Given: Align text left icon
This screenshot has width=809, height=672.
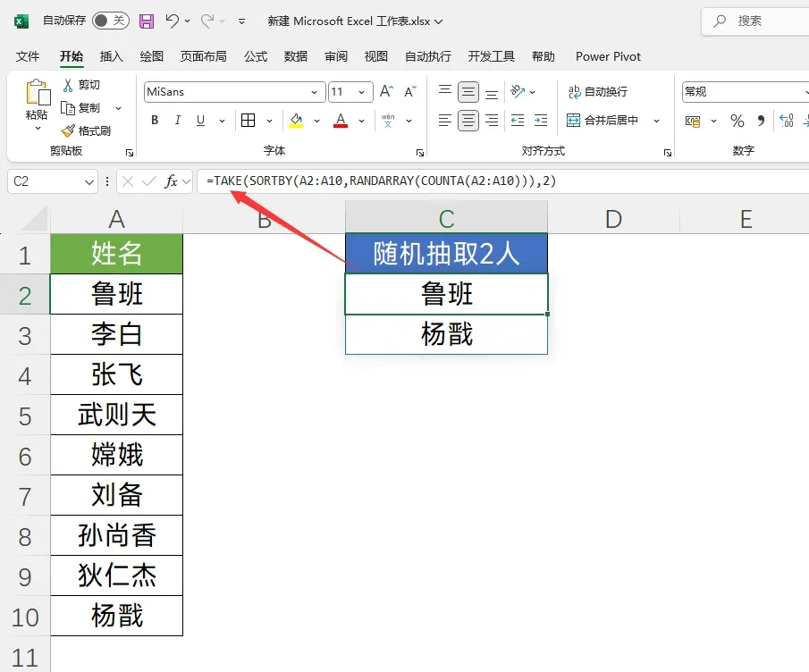Looking at the screenshot, I should click(x=445, y=121).
